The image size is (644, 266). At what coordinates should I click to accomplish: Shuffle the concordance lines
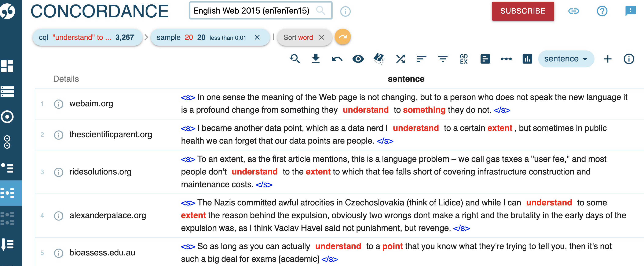[400, 59]
